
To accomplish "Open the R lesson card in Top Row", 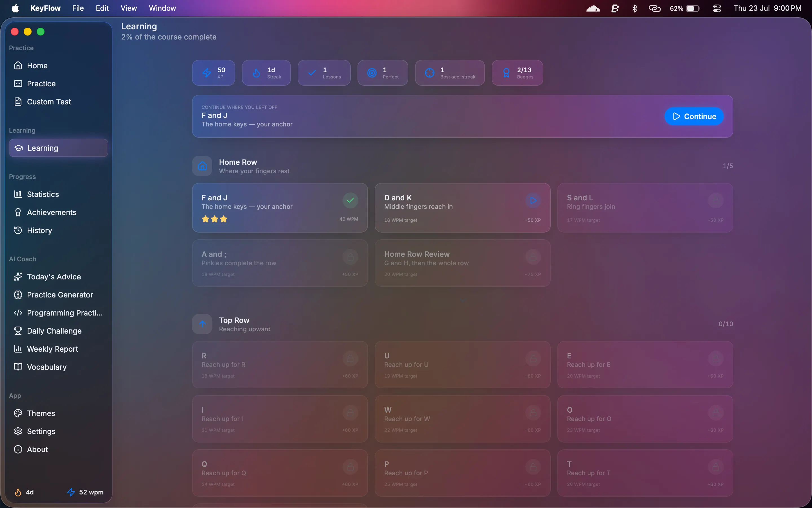I will pyautogui.click(x=280, y=365).
